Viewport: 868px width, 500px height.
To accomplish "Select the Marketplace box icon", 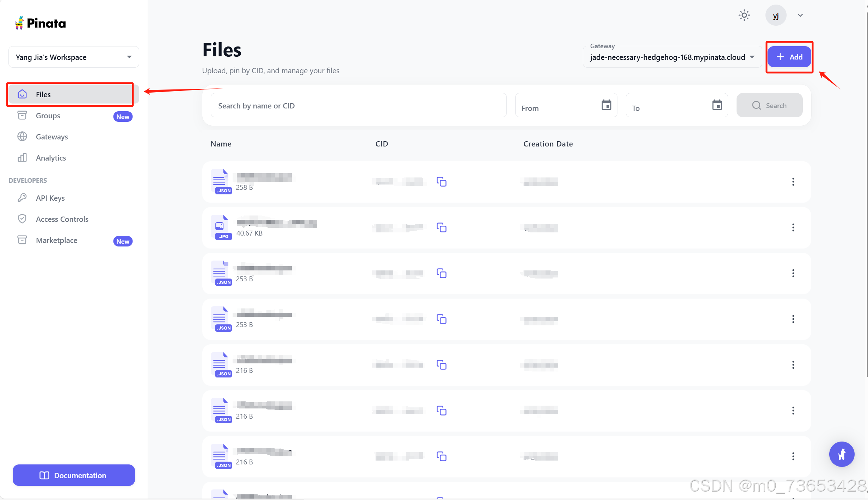I will pos(22,240).
